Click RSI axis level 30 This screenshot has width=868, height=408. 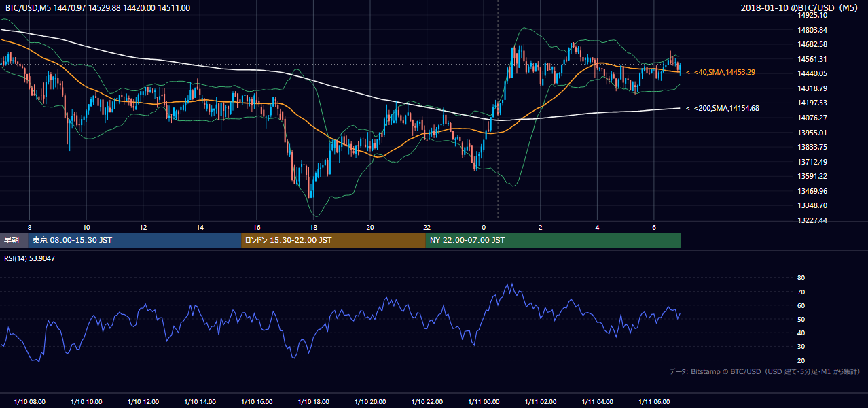pos(801,347)
